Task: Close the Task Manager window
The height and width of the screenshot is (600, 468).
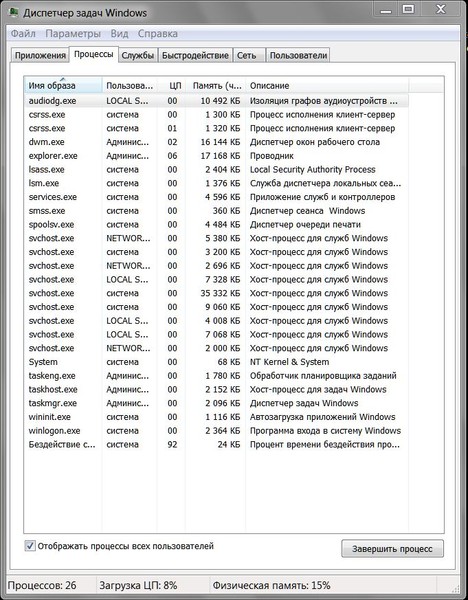Action: 440,10
